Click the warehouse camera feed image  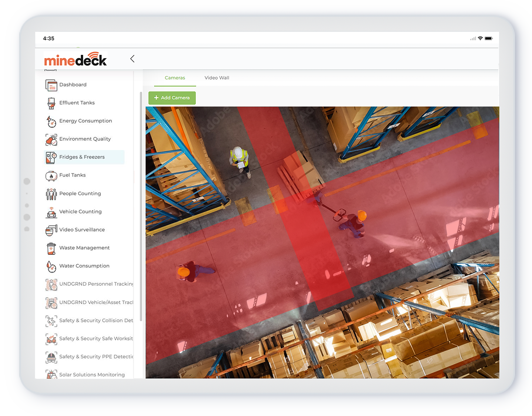coord(322,242)
